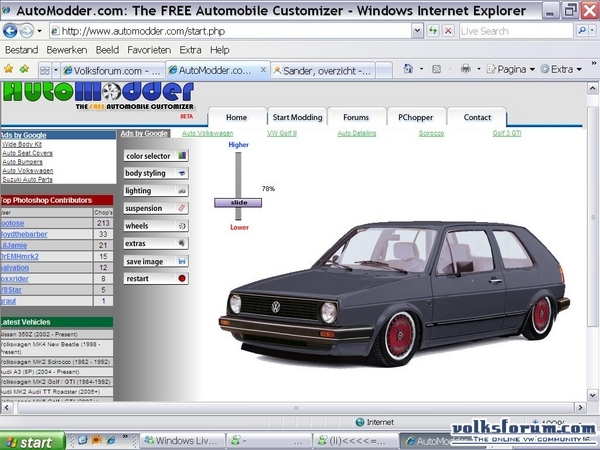The width and height of the screenshot is (600, 450).
Task: Go to the Forums site tab
Action: click(356, 117)
